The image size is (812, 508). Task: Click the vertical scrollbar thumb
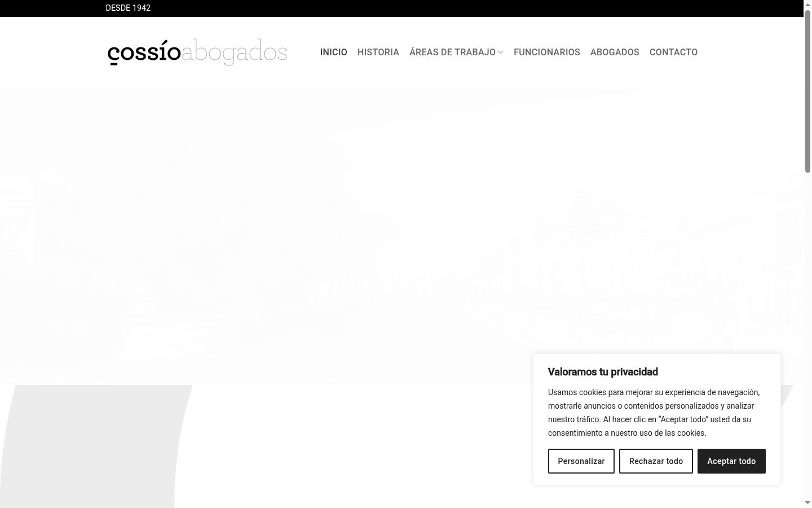pyautogui.click(x=807, y=91)
